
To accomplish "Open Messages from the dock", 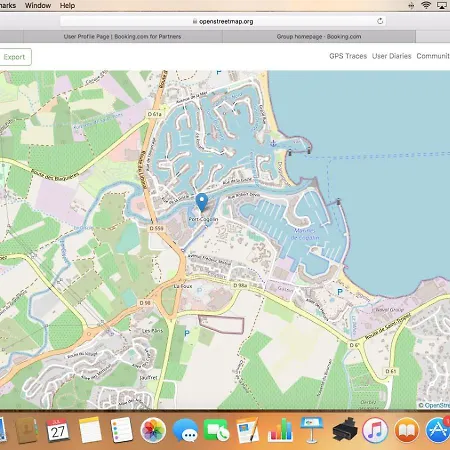I will [185, 430].
